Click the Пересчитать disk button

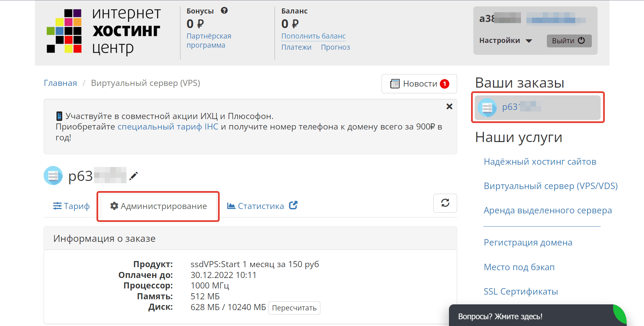[294, 308]
